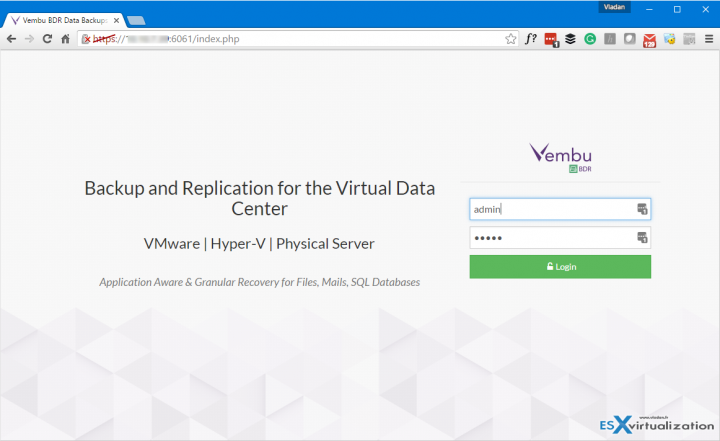Viewport: 720px width, 441px height.
Task: Open password manager icon in password field
Action: (642, 238)
